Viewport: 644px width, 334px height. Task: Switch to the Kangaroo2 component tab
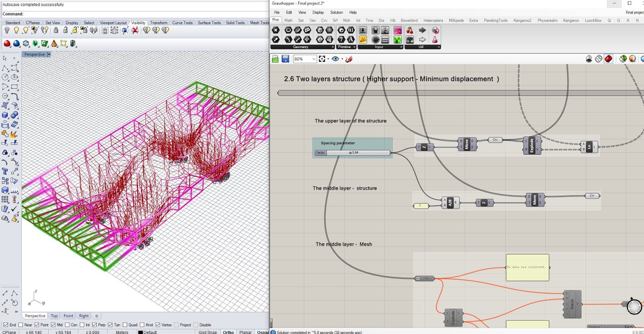click(522, 20)
